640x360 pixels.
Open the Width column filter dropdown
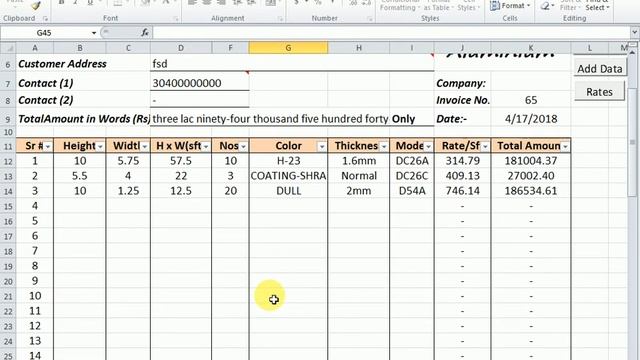144,146
